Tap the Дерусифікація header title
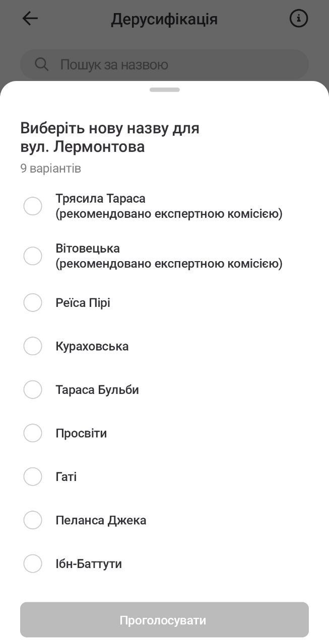Viewport: 329px width, 644px height. click(x=164, y=19)
